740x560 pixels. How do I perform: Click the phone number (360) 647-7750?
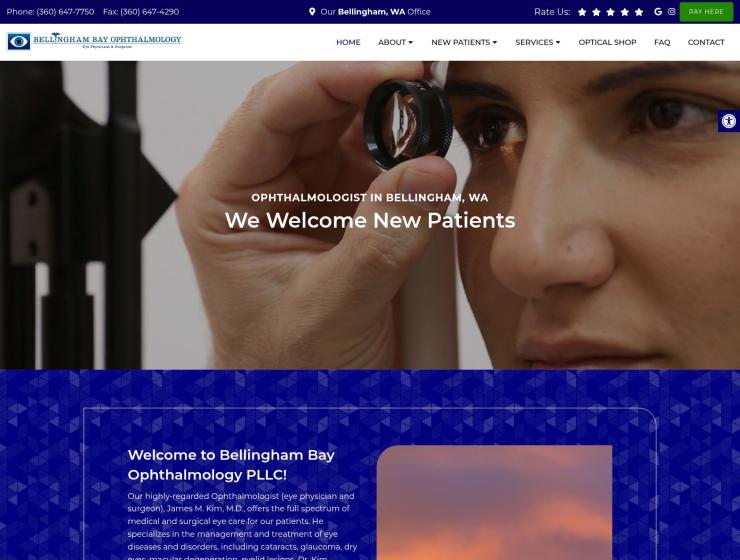(65, 12)
